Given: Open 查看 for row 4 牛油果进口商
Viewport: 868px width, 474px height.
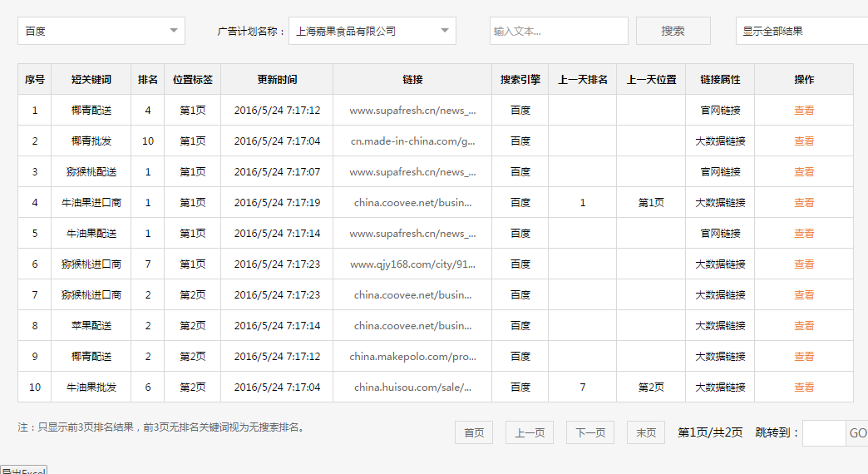Looking at the screenshot, I should [x=803, y=202].
